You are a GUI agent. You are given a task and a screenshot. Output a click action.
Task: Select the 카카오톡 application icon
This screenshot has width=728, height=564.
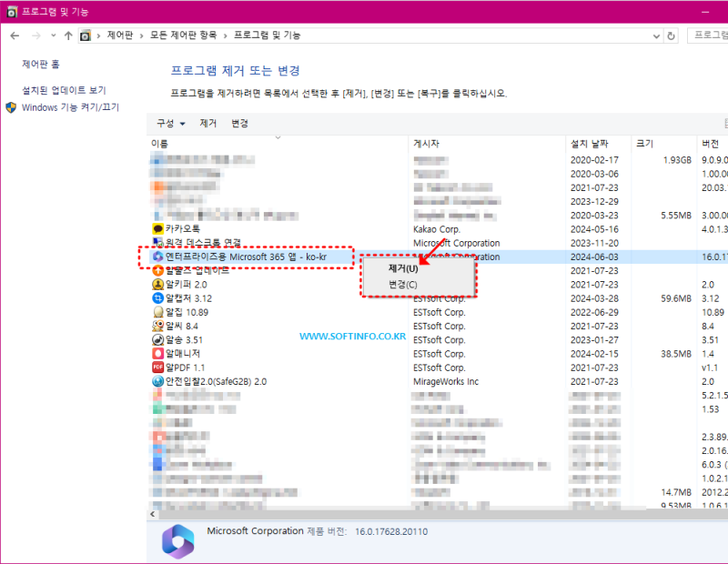[x=159, y=229]
